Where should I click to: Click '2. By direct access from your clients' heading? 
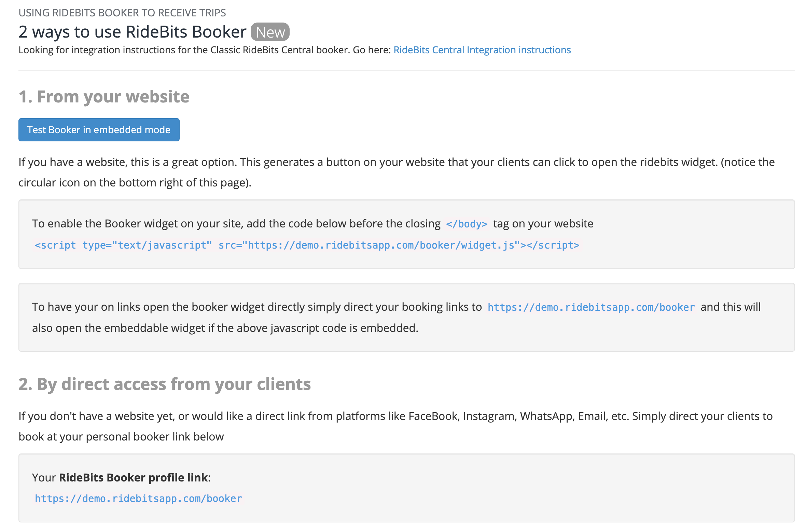165,384
